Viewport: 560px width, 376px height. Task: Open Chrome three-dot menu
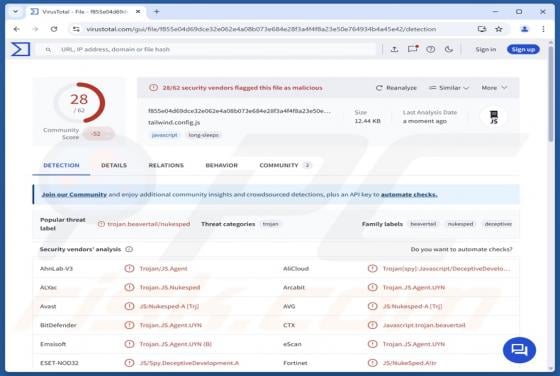(x=543, y=29)
